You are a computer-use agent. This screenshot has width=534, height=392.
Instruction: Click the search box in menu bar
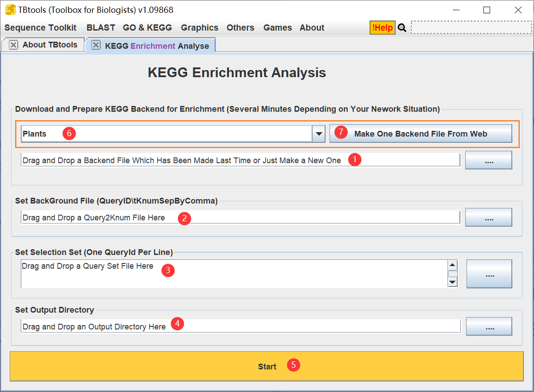(471, 27)
